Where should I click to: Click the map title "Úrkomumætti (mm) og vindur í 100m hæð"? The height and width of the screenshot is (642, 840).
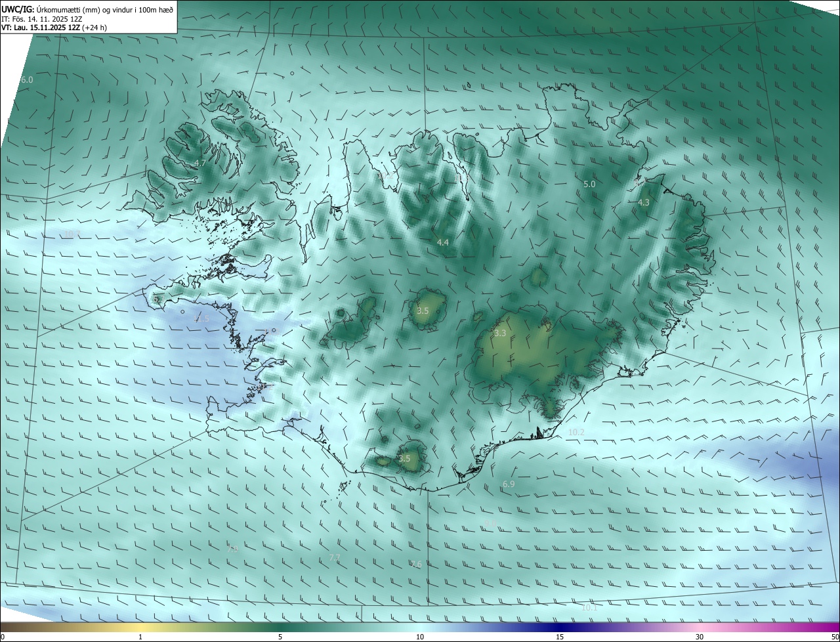pos(104,9)
